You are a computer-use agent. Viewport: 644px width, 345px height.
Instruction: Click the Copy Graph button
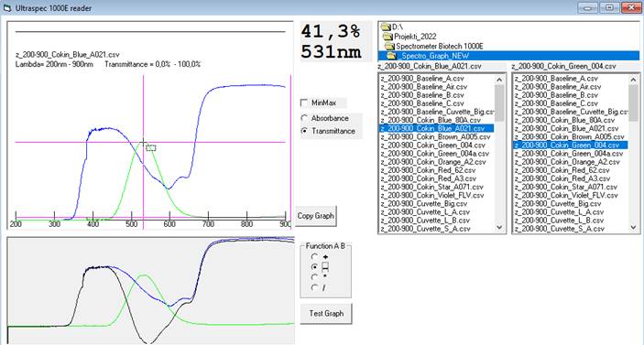click(316, 216)
